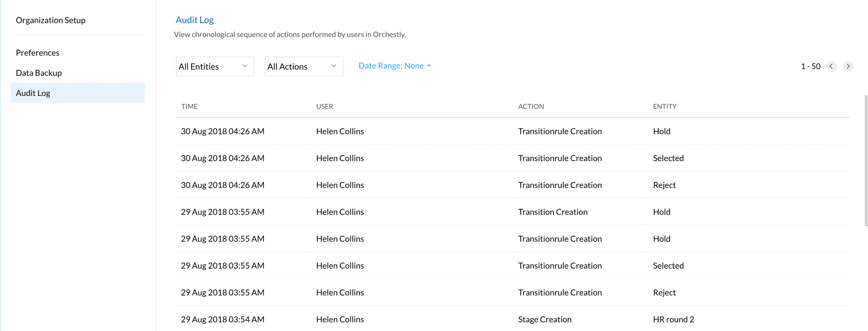The height and width of the screenshot is (331, 868).
Task: Select the Transition Creation Hold row
Action: tap(553, 212)
